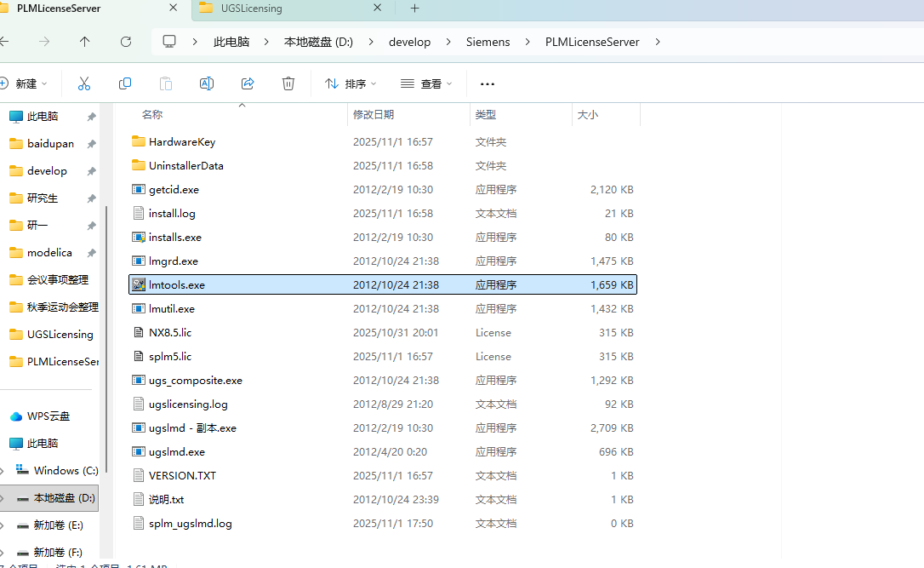This screenshot has width=924, height=568.
Task: Navigate to 本地磁盘 (D:) in breadcrumb
Action: click(x=318, y=42)
